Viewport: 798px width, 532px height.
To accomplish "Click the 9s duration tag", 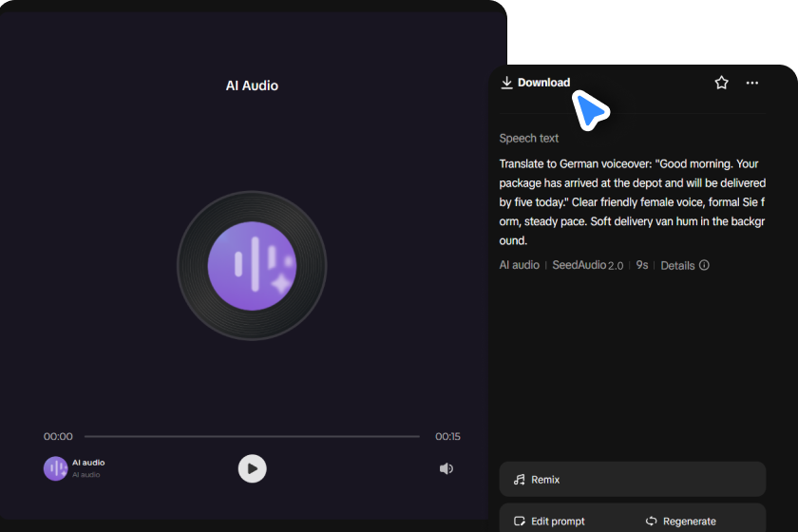I will (x=642, y=265).
